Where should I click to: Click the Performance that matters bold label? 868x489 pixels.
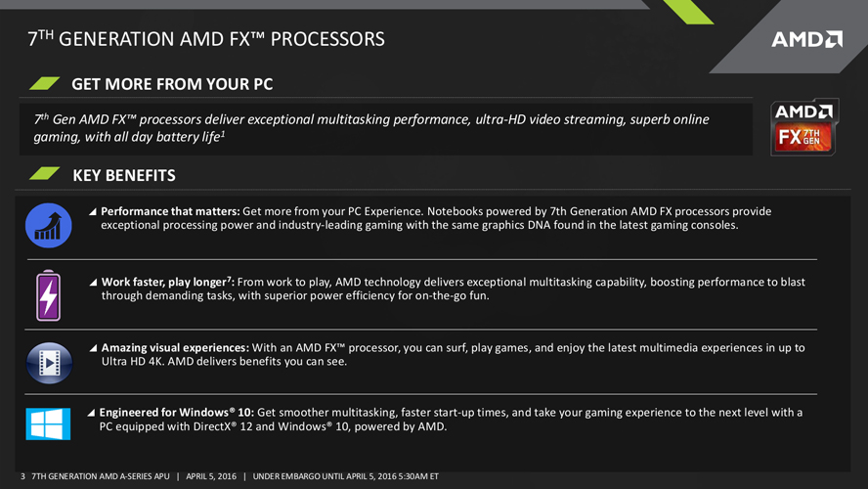pyautogui.click(x=170, y=211)
